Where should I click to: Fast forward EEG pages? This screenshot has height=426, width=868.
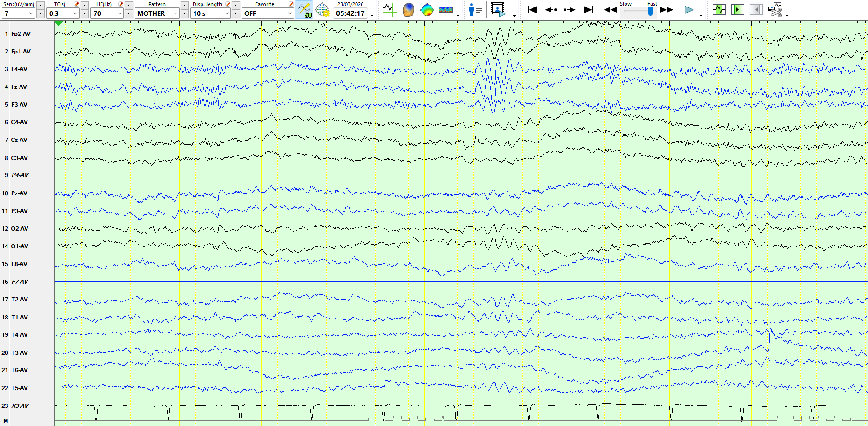tap(667, 10)
